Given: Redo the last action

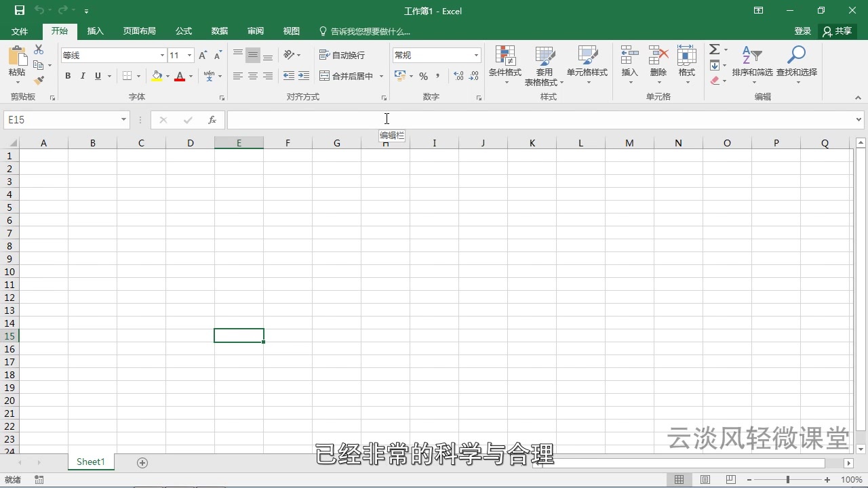Looking at the screenshot, I should (x=63, y=11).
